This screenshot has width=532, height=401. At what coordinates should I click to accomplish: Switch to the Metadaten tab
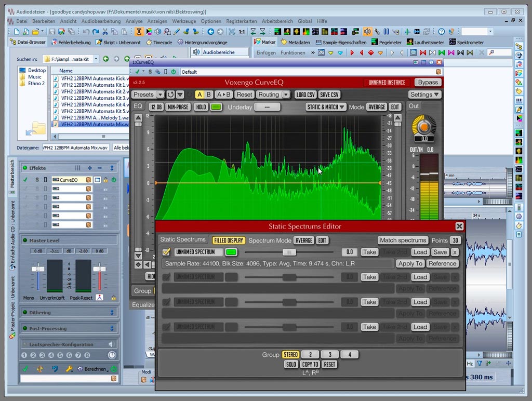[295, 43]
